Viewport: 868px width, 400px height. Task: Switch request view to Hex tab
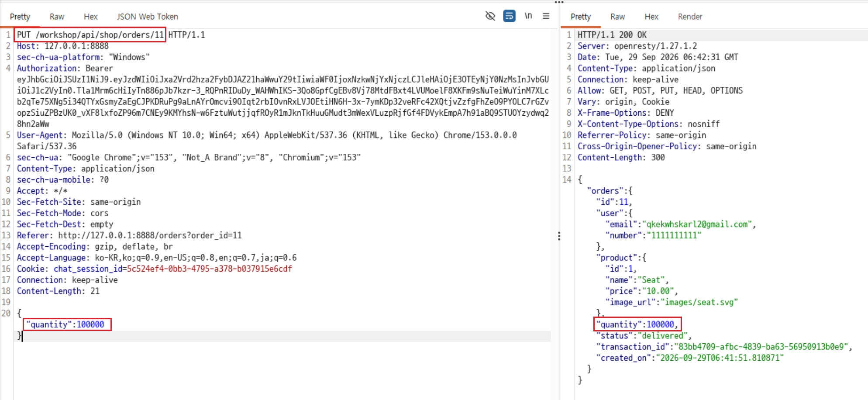click(91, 17)
